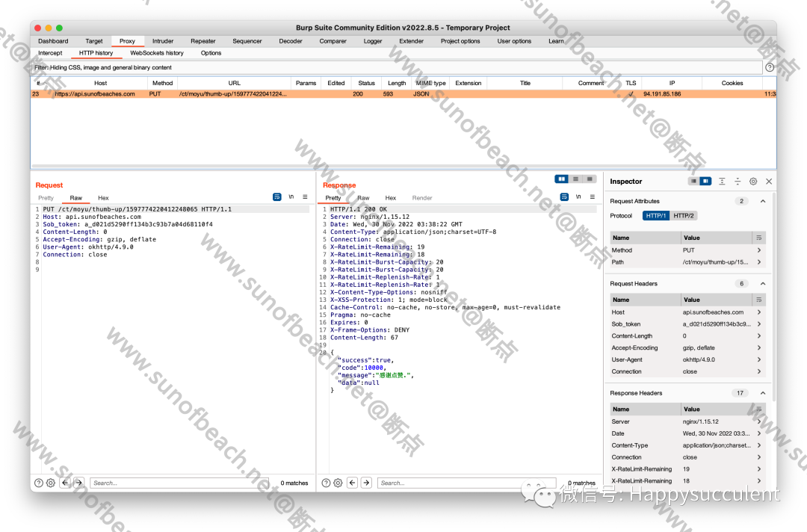807x532 pixels.
Task: Sort history by Host column
Action: [100, 83]
